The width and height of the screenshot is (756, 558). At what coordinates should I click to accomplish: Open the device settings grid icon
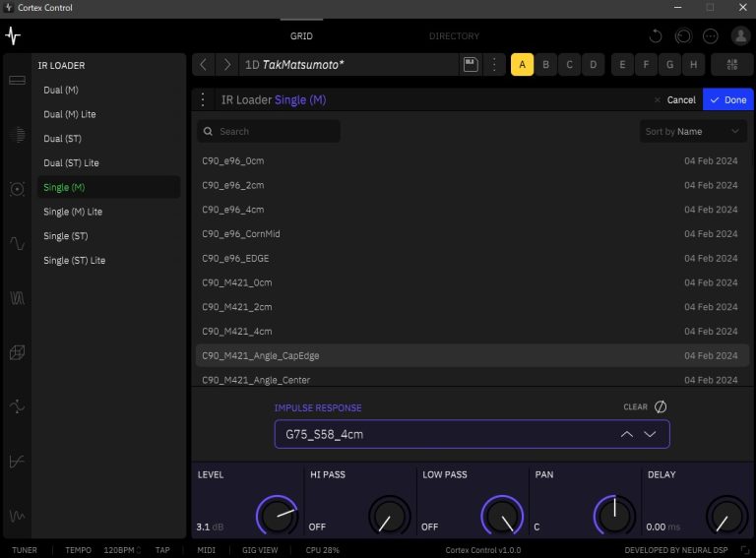pyautogui.click(x=731, y=65)
